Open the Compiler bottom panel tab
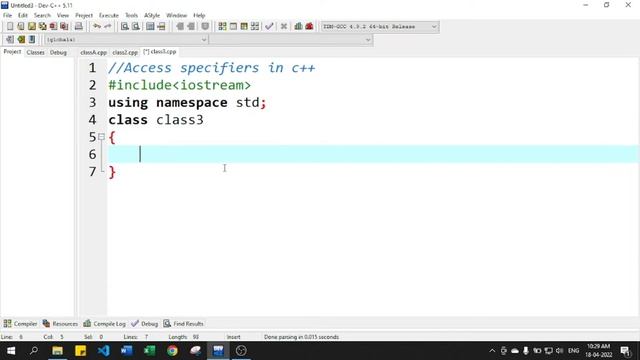This screenshot has width=640, height=360. (x=20, y=324)
